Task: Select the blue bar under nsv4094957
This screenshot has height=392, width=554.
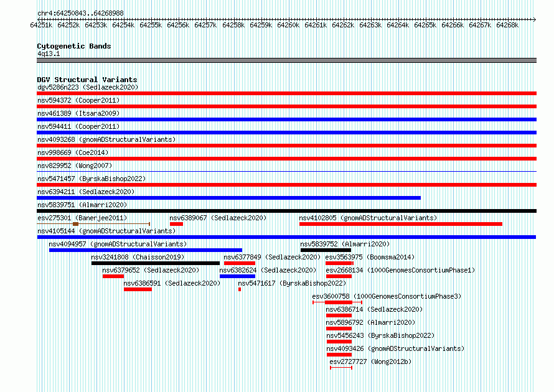Action: [x=146, y=250]
